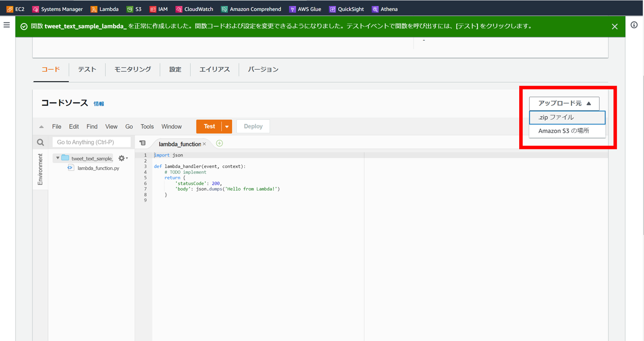Switch to the バージョン tab
The height and width of the screenshot is (341, 644).
(263, 69)
